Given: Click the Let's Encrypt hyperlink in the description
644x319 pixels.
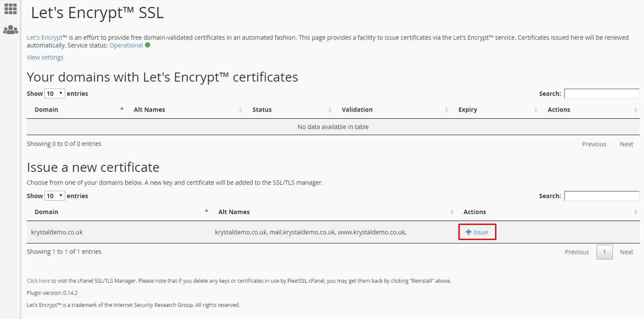Looking at the screenshot, I should (x=44, y=37).
